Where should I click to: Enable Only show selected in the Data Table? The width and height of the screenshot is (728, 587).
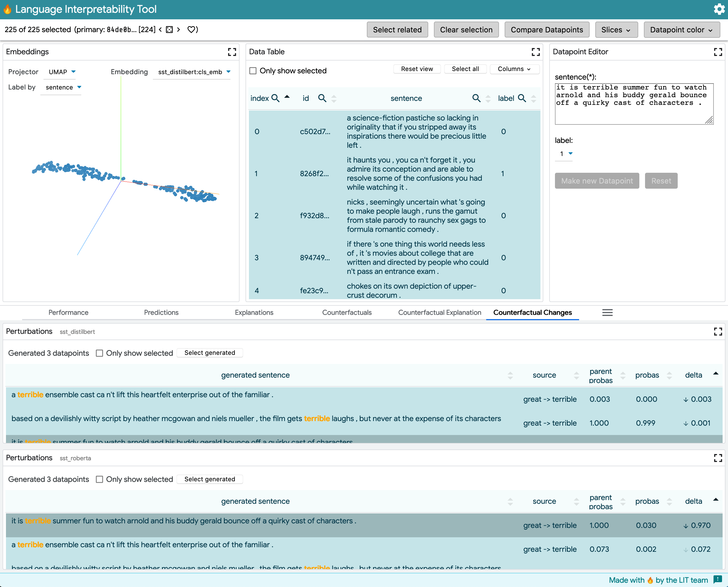(253, 71)
